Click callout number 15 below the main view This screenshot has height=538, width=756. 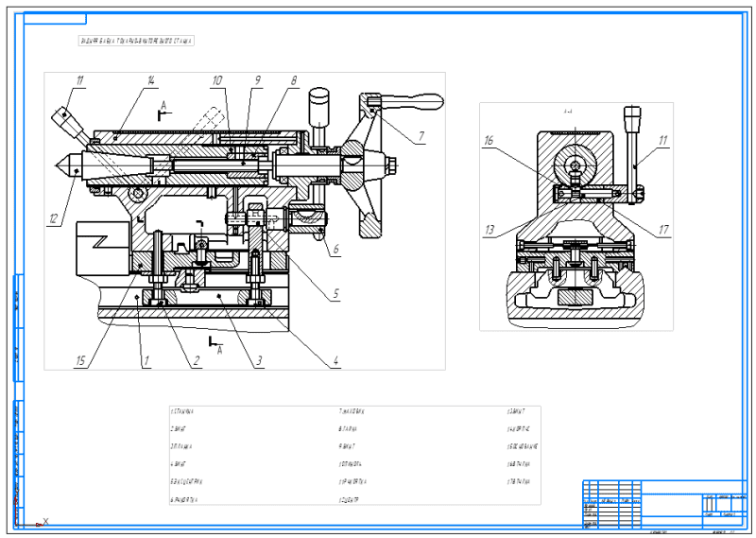[80, 360]
